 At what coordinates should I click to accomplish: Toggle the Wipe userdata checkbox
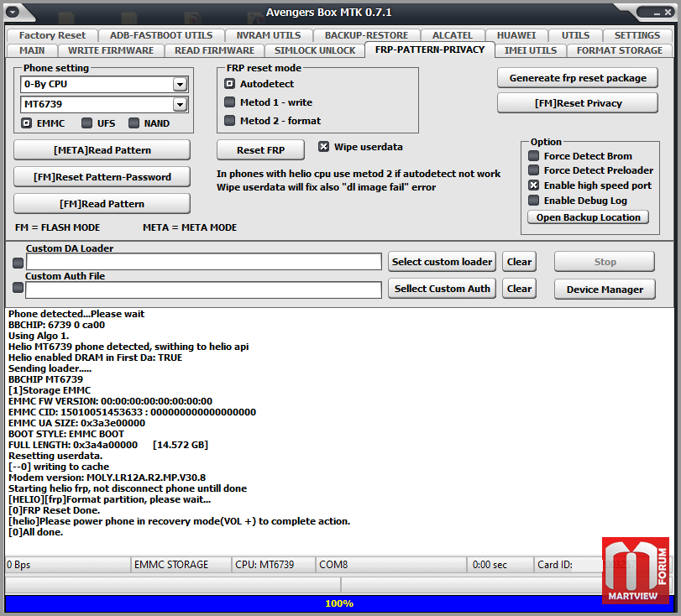[323, 147]
